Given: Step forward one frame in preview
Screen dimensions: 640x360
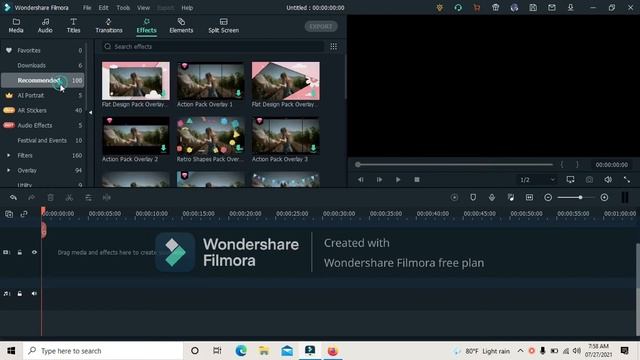Looking at the screenshot, I should coord(379,180).
